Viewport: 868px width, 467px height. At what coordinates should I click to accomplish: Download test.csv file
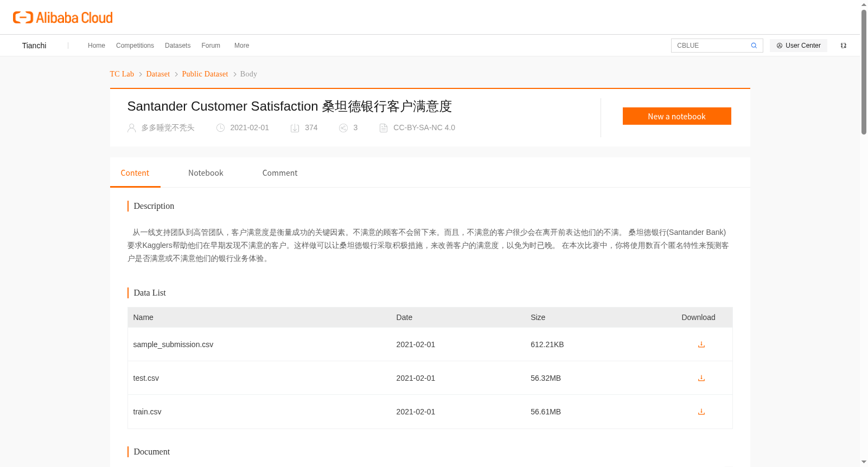pyautogui.click(x=701, y=378)
